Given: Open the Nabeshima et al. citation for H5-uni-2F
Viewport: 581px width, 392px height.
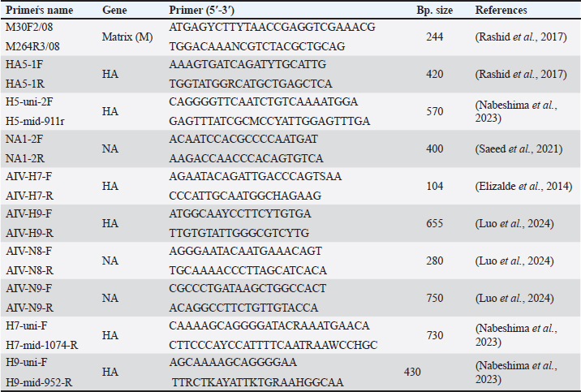Looking at the screenshot, I should point(516,111).
